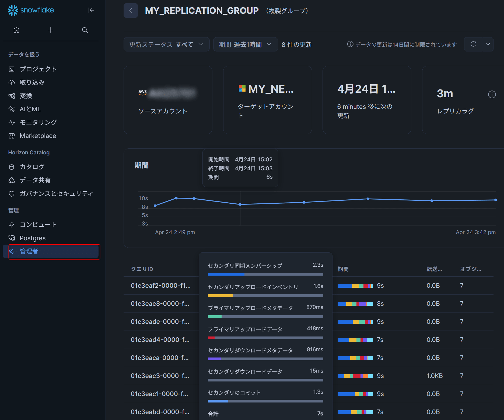Image resolution: width=504 pixels, height=420 pixels.
Task: Click the duration bar of the 8s row
Action: (x=355, y=304)
